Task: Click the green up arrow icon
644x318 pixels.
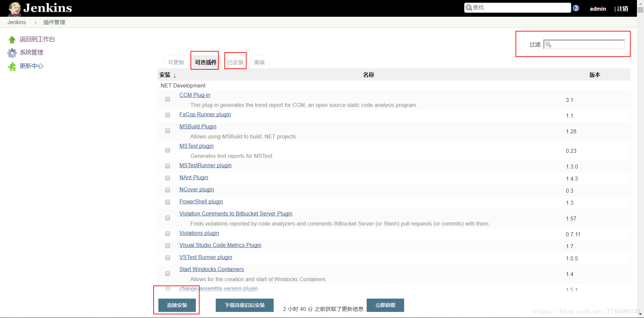Action: (x=12, y=40)
